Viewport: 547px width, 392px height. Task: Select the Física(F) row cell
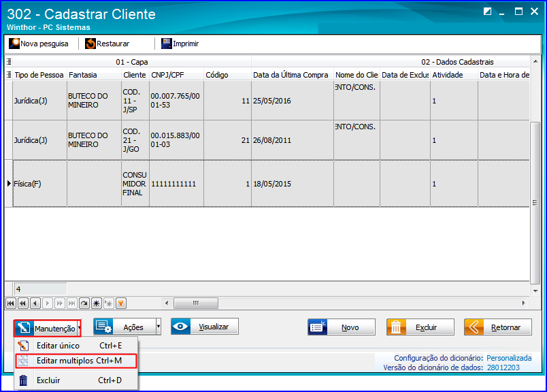click(39, 184)
